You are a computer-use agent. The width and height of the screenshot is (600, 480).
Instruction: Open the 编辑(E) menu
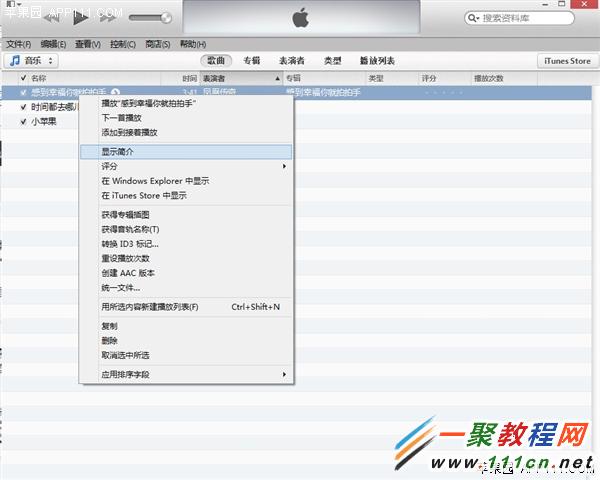(x=53, y=44)
